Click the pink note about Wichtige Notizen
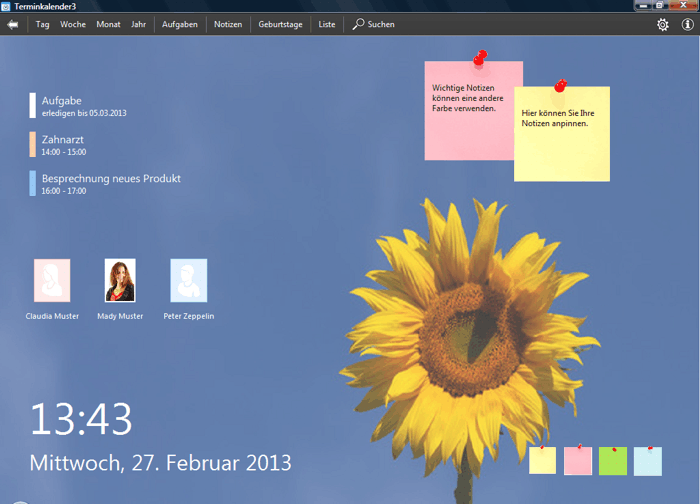The image size is (700, 504). tap(466, 112)
